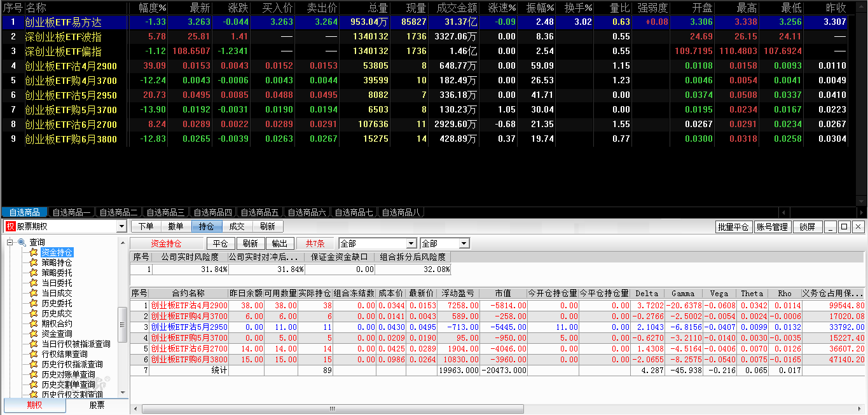
Task: Click the star icon beside 当日成交
Action: [34, 293]
